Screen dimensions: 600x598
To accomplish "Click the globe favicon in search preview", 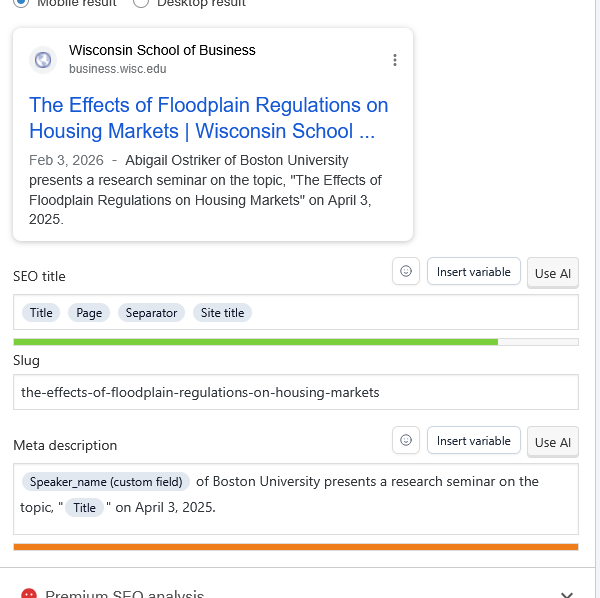I will 43,60.
